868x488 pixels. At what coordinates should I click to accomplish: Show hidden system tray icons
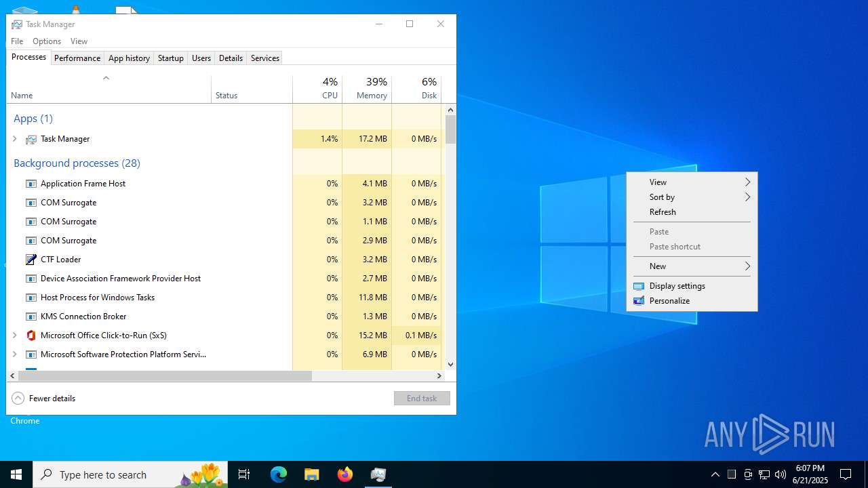point(715,474)
